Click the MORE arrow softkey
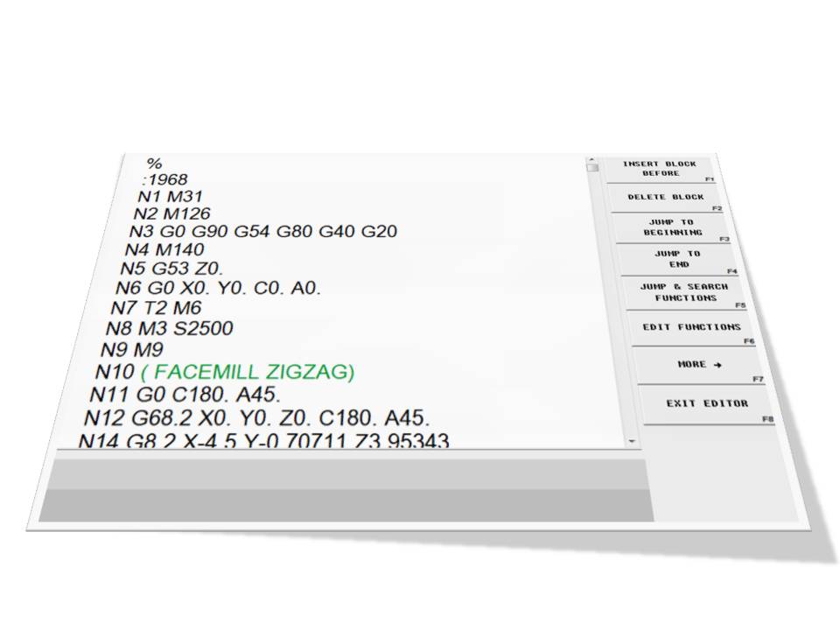 (x=699, y=365)
